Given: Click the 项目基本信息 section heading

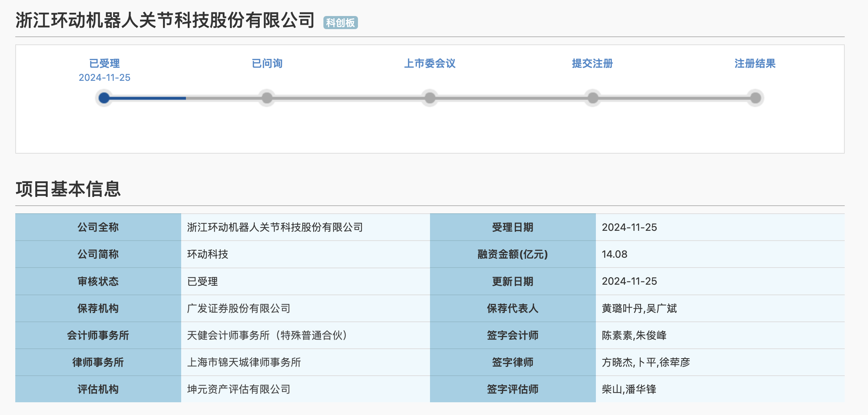Looking at the screenshot, I should [68, 189].
